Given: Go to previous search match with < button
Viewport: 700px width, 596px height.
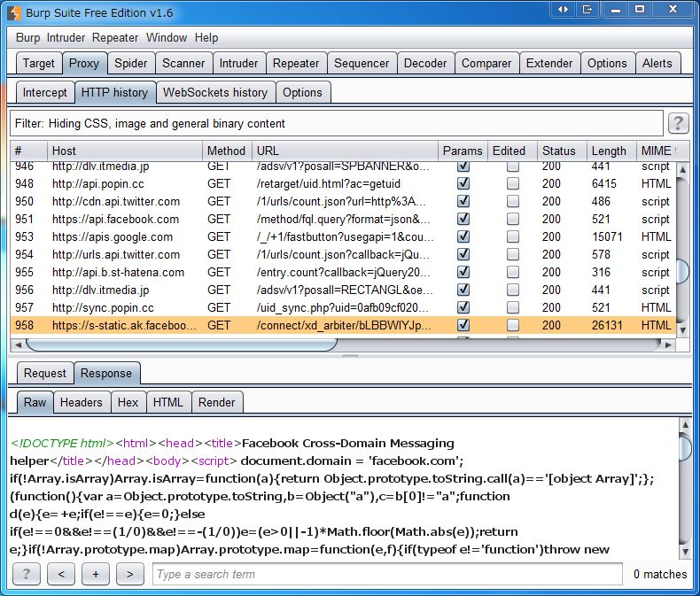Looking at the screenshot, I should pyautogui.click(x=61, y=574).
